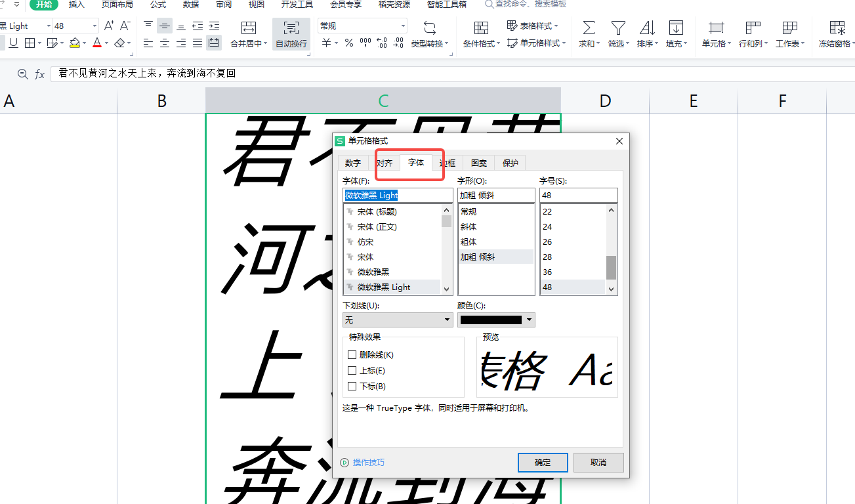Click the percent style icon
Viewport: 855px width, 504px height.
point(349,43)
